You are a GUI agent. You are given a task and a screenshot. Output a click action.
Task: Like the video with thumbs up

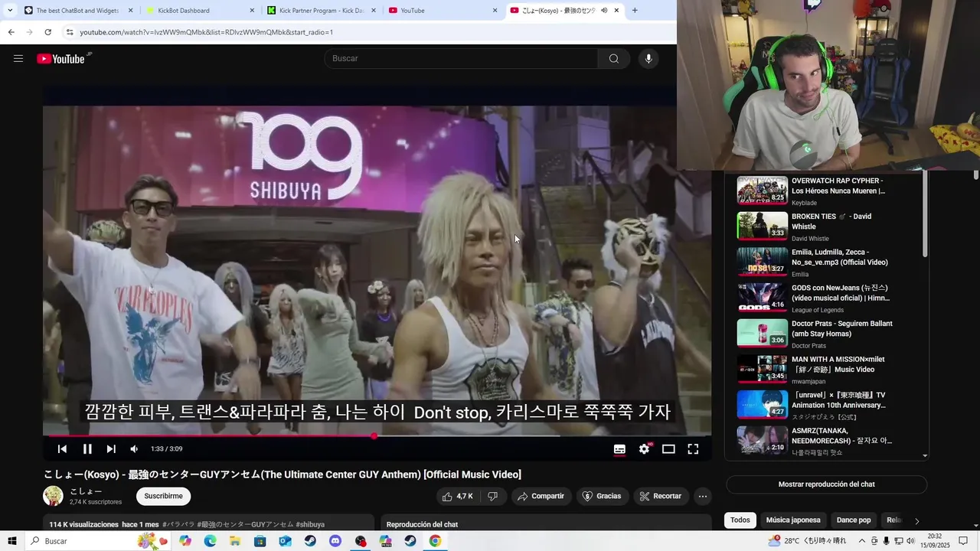point(457,497)
